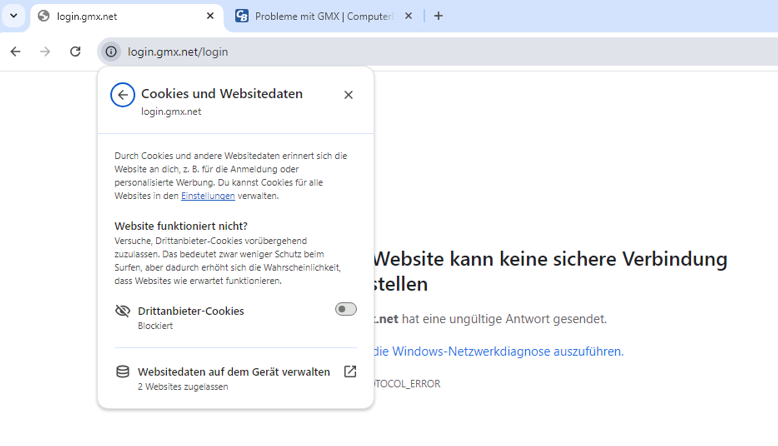Select the 'hat eine ungültige Antwort gesendet' text
Screen dimensions: 778x446
click(504, 319)
